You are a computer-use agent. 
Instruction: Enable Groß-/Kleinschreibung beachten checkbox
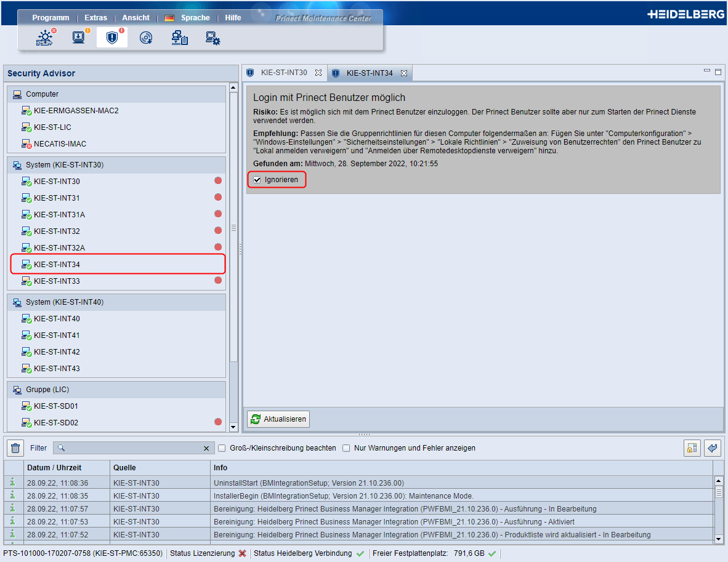coord(222,448)
